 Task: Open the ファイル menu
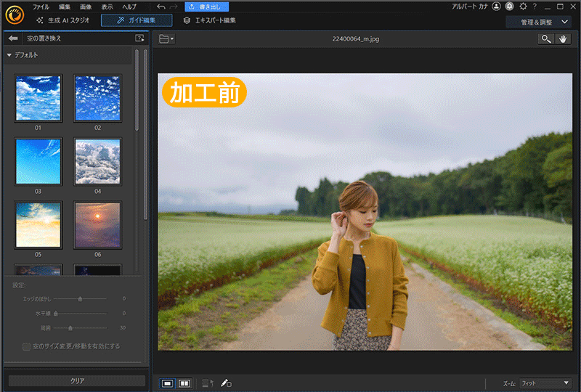click(x=41, y=7)
